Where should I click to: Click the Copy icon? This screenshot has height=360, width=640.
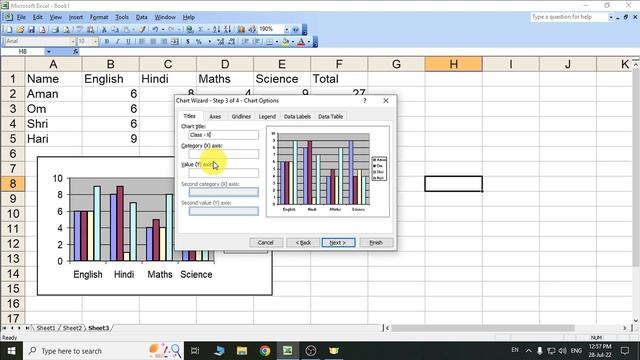tap(115, 29)
